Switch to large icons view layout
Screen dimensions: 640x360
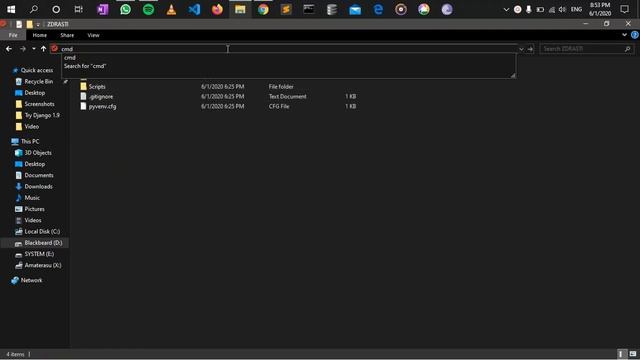point(633,354)
